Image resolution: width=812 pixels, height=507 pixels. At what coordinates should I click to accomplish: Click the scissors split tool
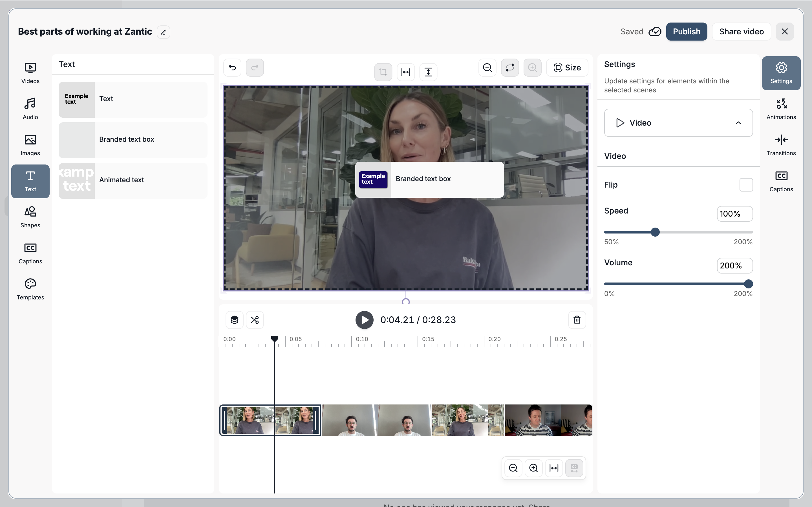(x=255, y=320)
